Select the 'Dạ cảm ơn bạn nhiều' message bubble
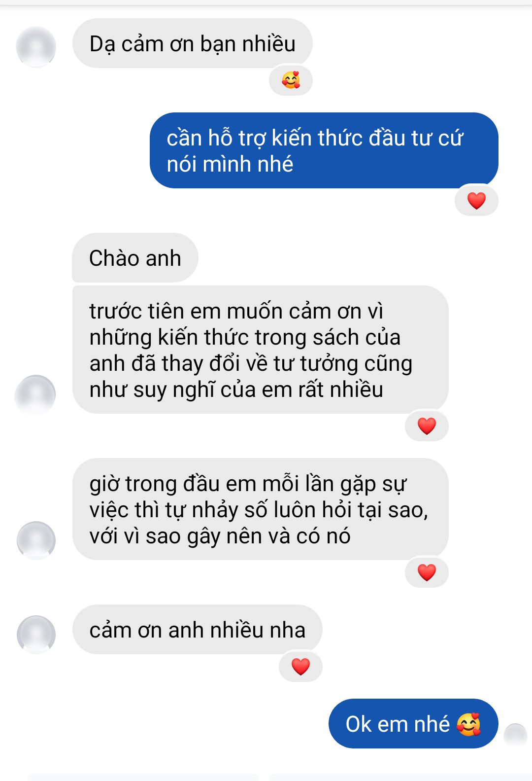532x781 pixels. point(193,43)
